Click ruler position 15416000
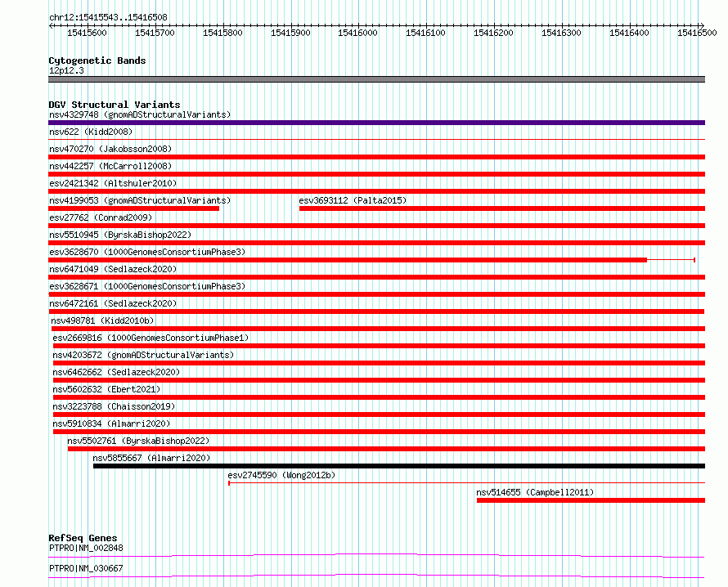 pyautogui.click(x=357, y=33)
